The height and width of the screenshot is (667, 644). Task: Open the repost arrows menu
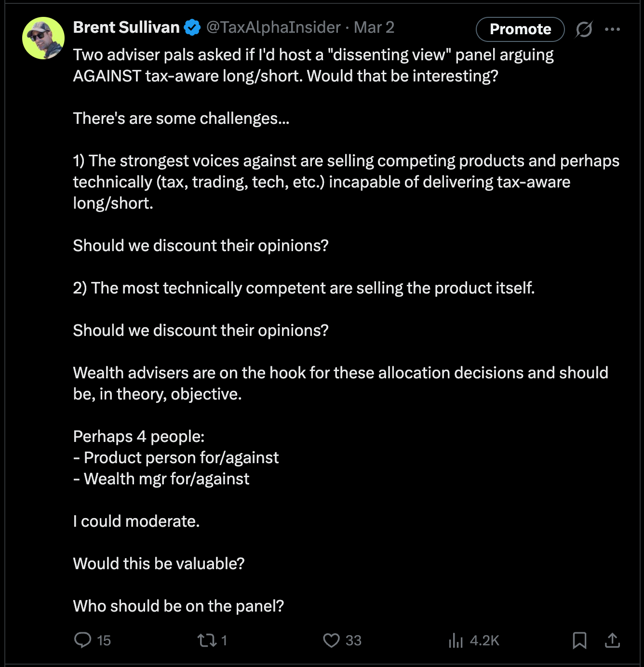tap(207, 640)
